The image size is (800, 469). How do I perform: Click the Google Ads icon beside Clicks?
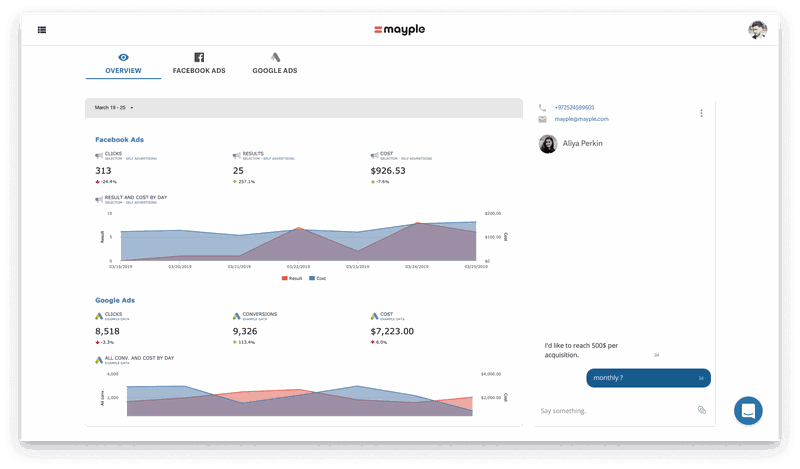99,316
